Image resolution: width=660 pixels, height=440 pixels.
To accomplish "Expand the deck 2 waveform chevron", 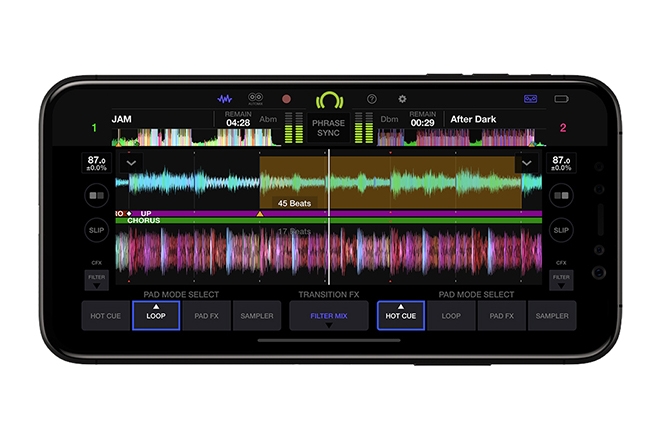I will point(527,163).
